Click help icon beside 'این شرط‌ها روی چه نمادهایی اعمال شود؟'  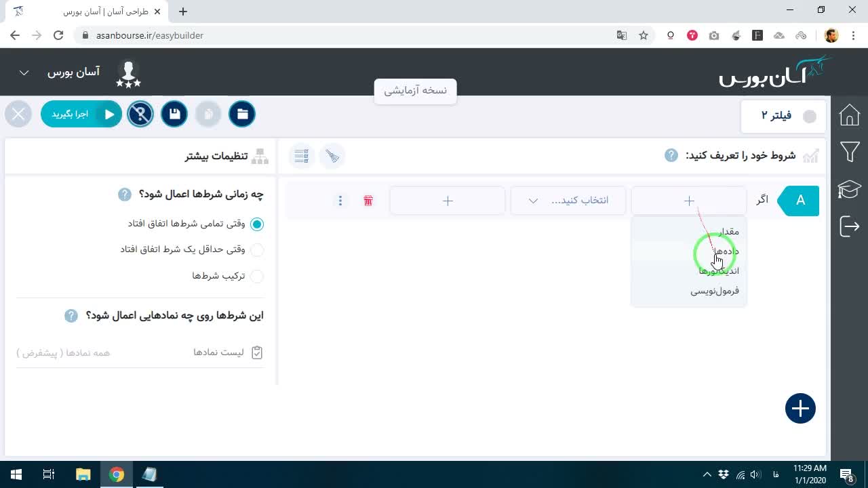coord(71,316)
